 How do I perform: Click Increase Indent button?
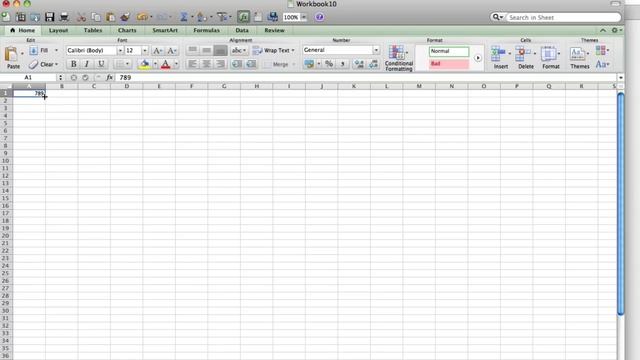tap(251, 64)
